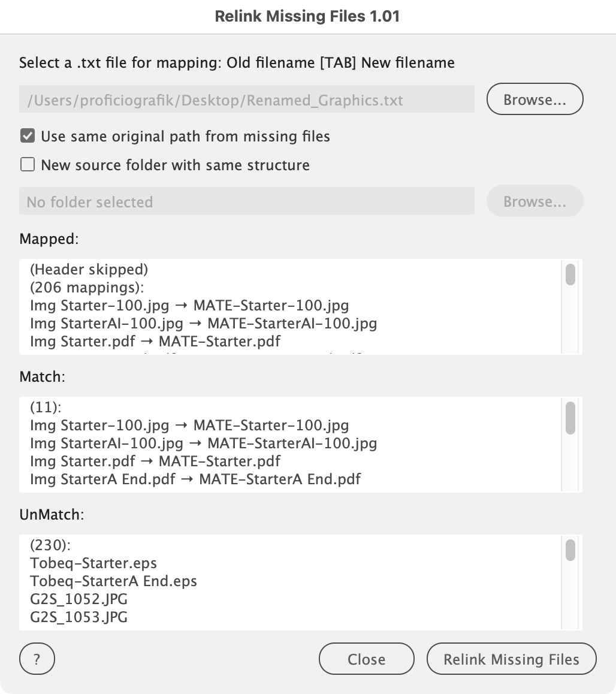The width and height of the screenshot is (616, 694).
Task: Select 'Tobeq-Starter.eps' in UnMatch list
Action: 93,563
